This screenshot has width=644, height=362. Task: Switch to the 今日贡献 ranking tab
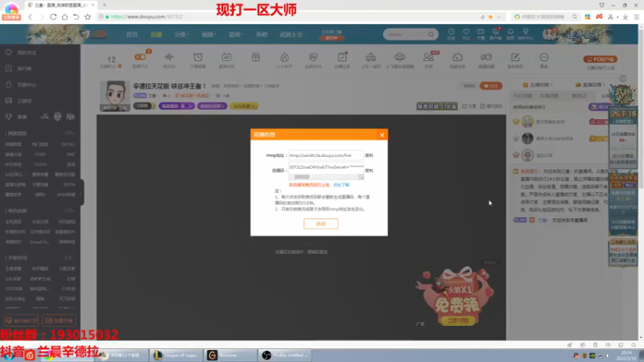[522, 96]
